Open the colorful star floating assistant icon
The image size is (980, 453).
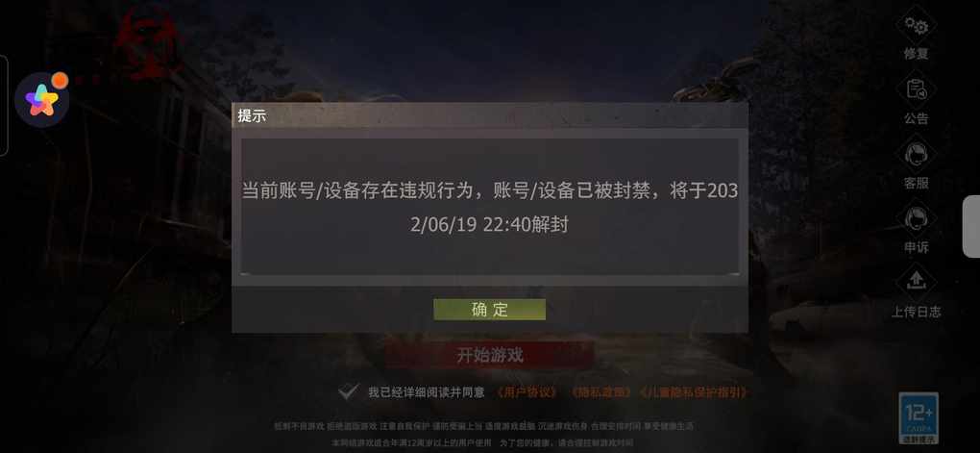pyautogui.click(x=41, y=100)
